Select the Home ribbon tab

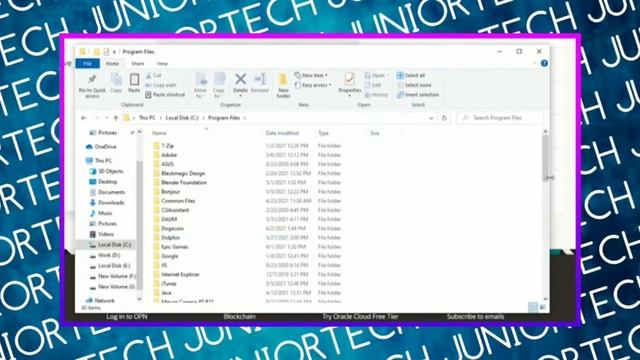coord(112,64)
